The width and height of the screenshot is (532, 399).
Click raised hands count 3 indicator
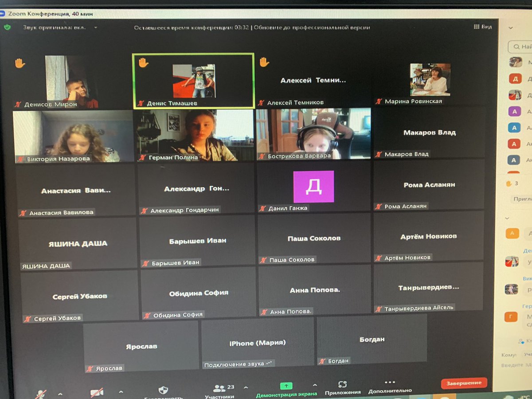512,183
